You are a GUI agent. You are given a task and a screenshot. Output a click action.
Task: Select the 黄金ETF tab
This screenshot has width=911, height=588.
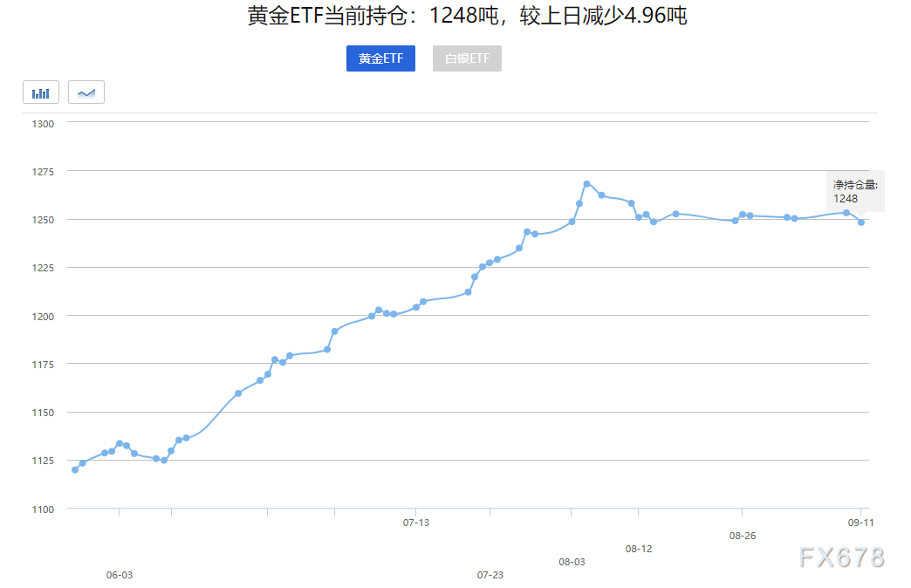coord(380,58)
